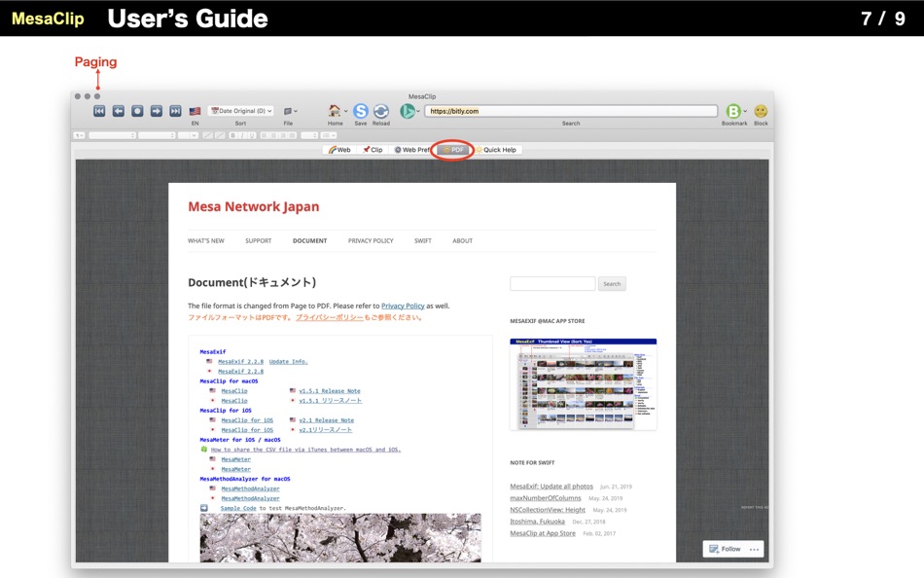The height and width of the screenshot is (578, 924).
Task: Switch to the Clip tab
Action: [373, 150]
